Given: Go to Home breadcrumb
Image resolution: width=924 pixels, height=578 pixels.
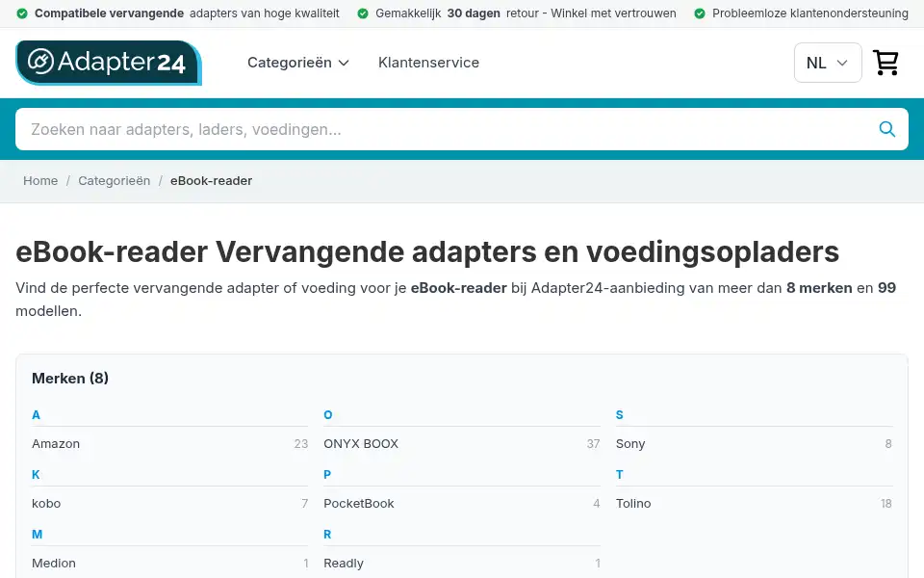Looking at the screenshot, I should point(40,180).
